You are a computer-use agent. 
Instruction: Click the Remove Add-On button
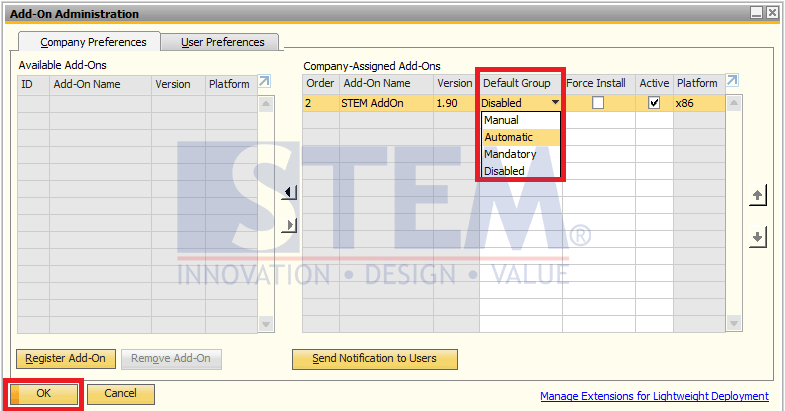171,358
